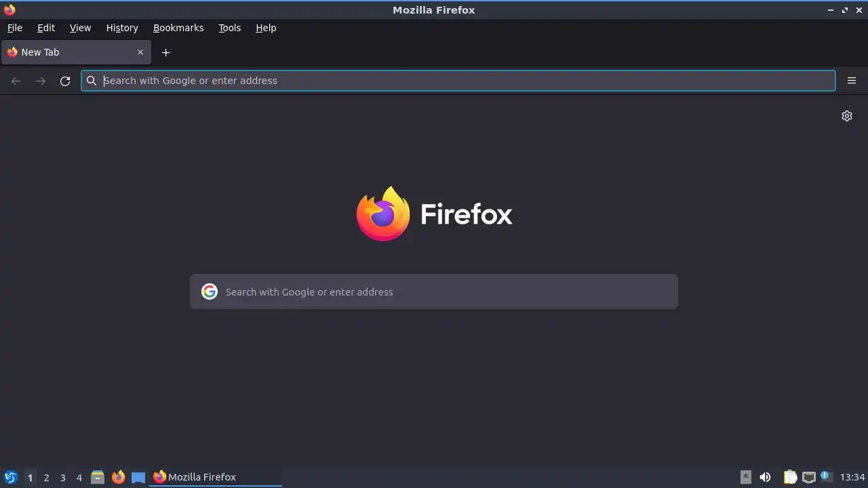
Task: Switch to desktop 2
Action: coord(46,477)
